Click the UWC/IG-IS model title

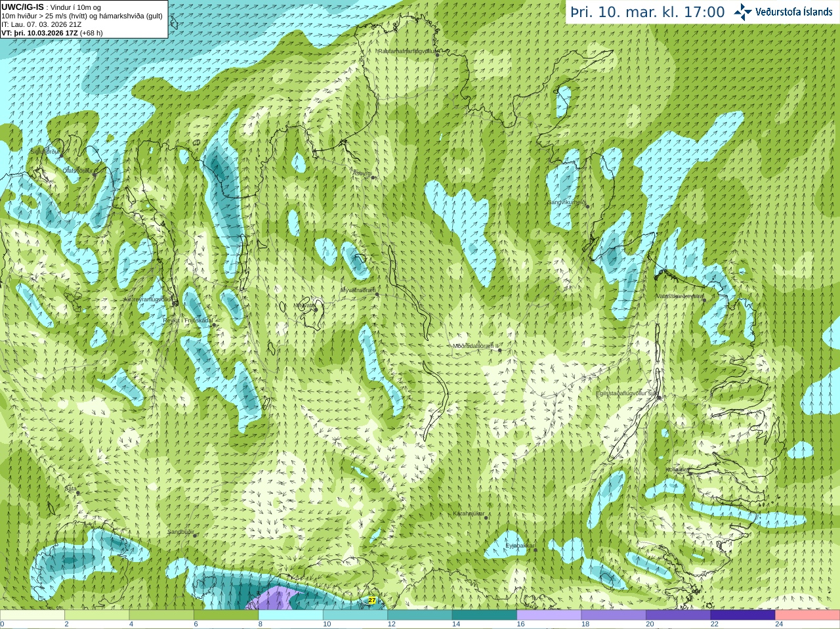point(22,7)
